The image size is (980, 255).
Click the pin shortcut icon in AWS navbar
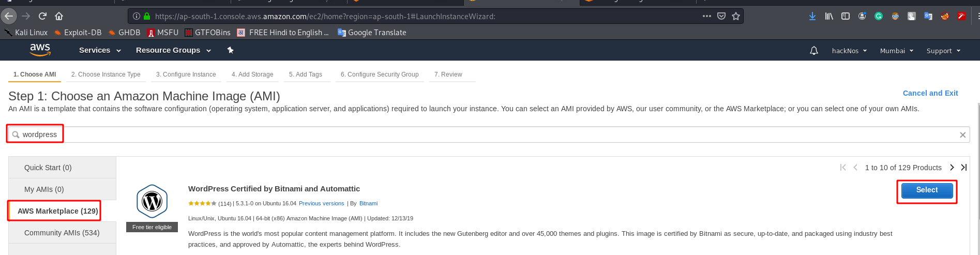[231, 50]
